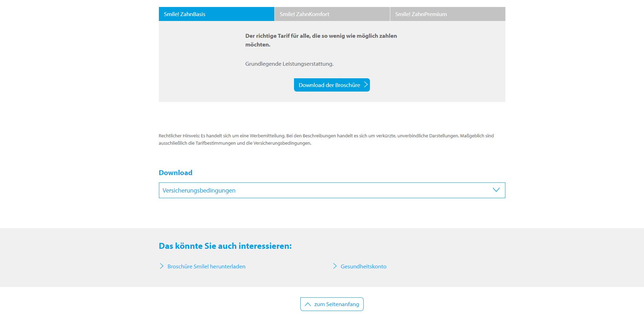This screenshot has width=644, height=318.
Task: Click the chevron in Versicherungsbedingungen box
Action: (496, 190)
